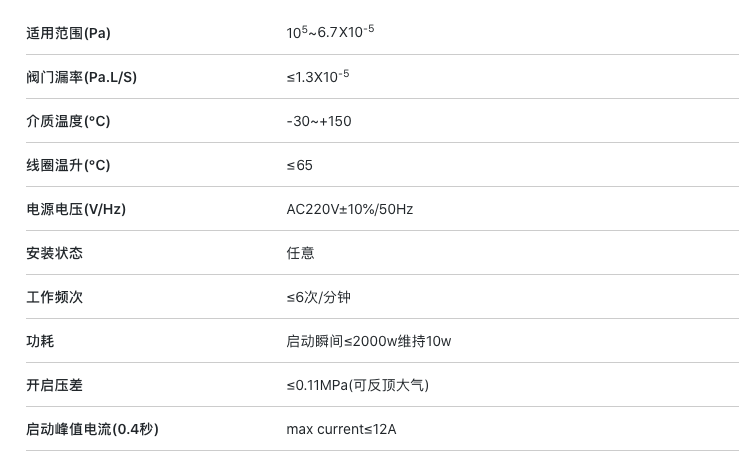Click the 启动峰值电流(0.4秒) label
Screen dimensions: 739x470
(92, 429)
